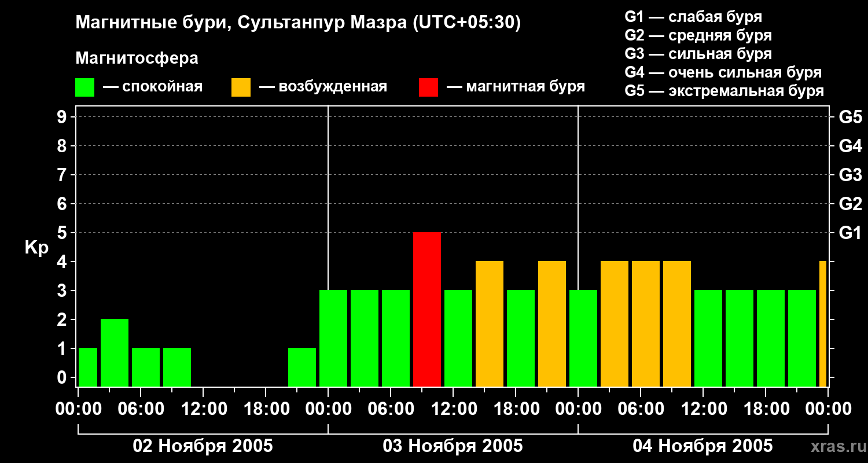Select the 00:00–03:00 green bar on 04 Ноября
Image resolution: width=868 pixels, height=463 pixels.
coord(583,339)
